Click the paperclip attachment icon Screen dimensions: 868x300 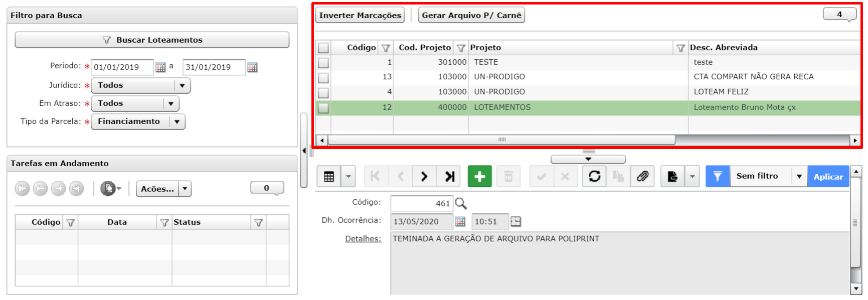coord(642,176)
